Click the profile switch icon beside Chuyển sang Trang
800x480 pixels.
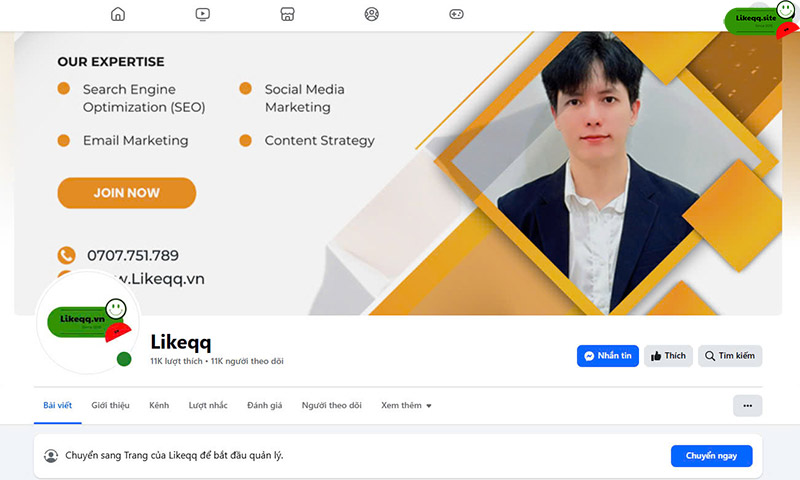(51, 456)
